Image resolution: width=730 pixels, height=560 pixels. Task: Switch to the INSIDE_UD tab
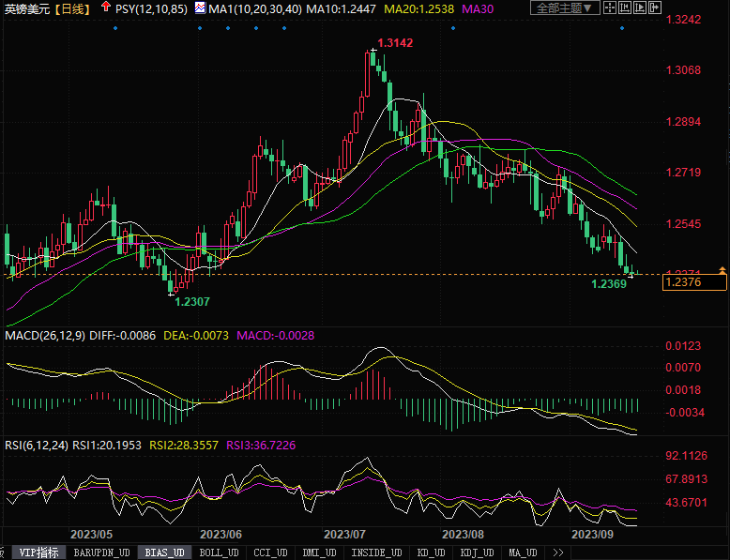point(376,552)
